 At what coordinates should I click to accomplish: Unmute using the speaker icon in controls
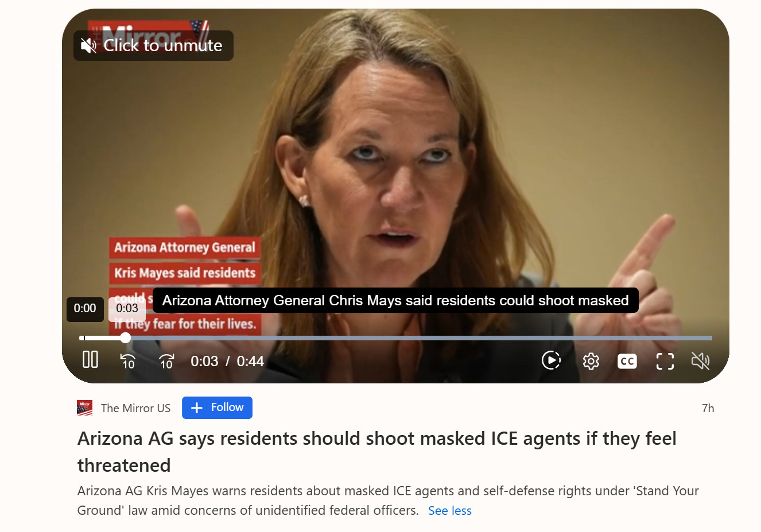(x=700, y=361)
